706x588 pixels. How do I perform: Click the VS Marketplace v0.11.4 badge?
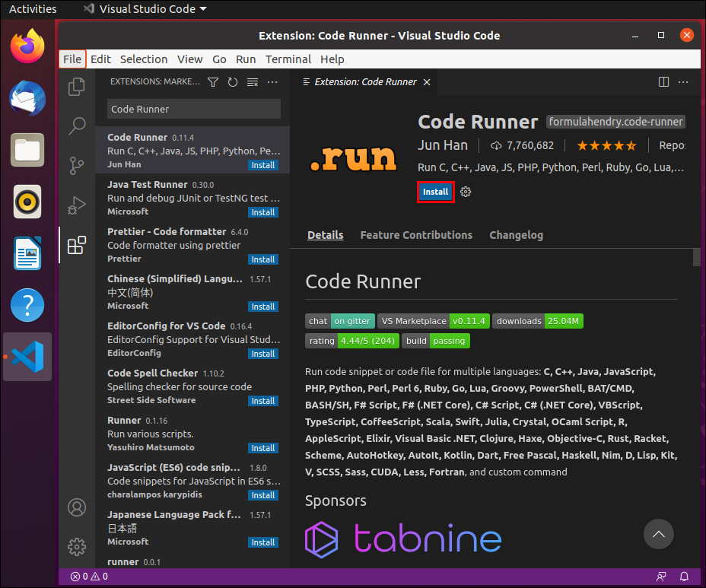pos(434,321)
